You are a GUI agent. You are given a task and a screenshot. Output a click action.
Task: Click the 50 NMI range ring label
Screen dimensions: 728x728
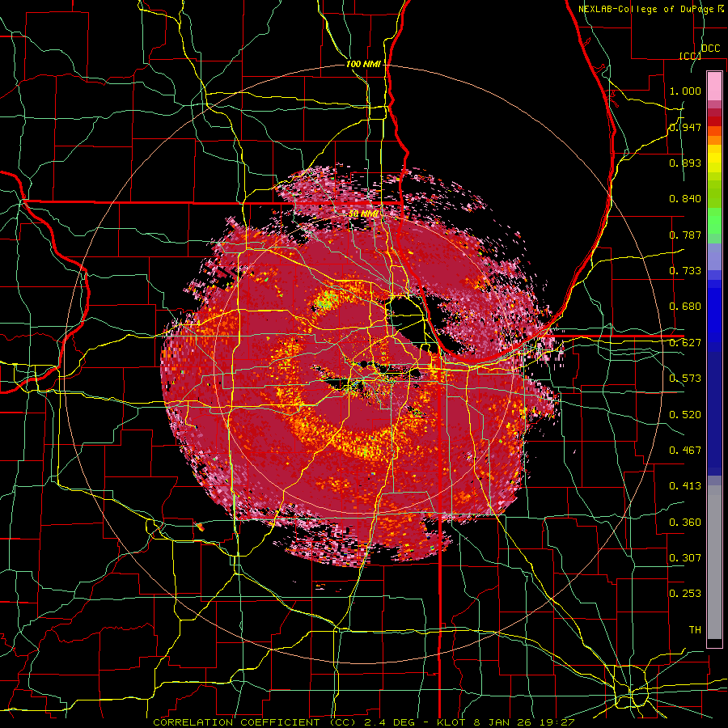364,214
